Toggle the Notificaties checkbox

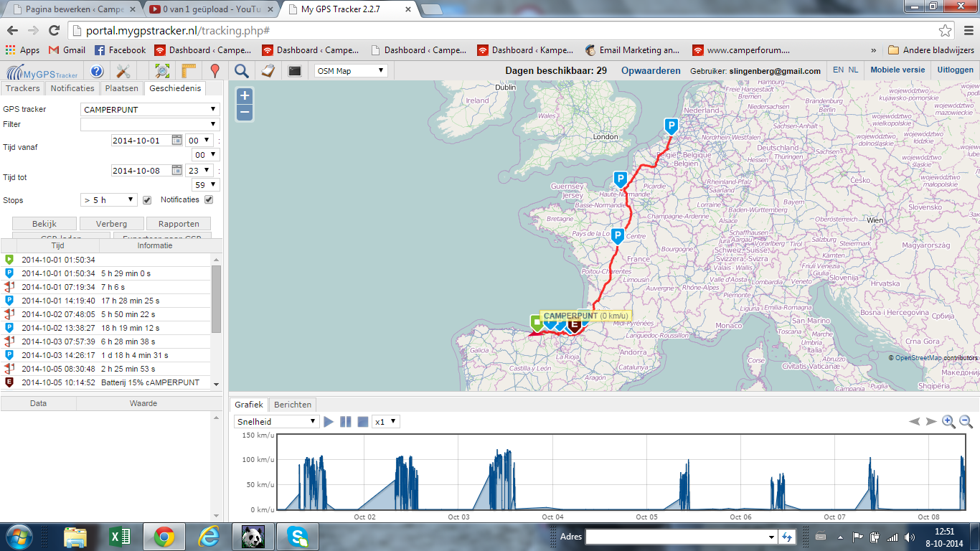point(209,200)
